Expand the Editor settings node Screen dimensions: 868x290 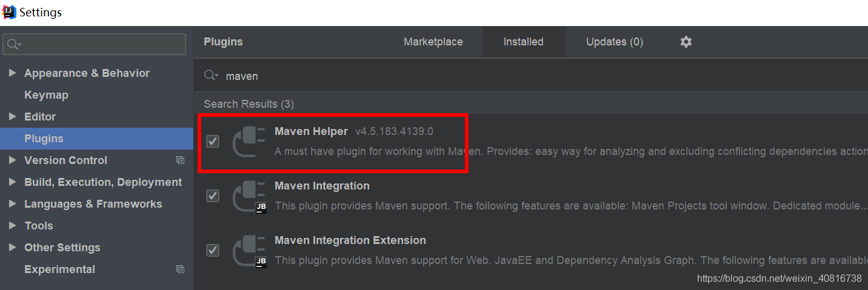pyautogui.click(x=12, y=117)
